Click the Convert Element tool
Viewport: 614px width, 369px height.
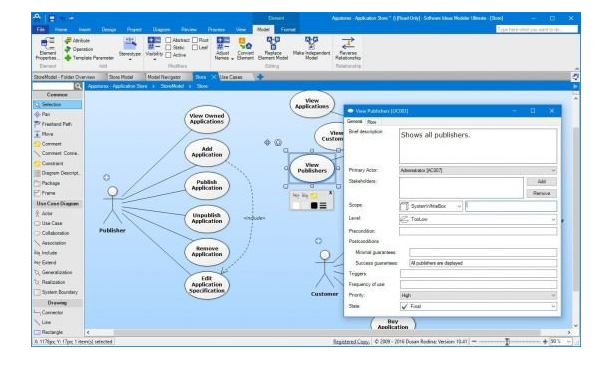click(x=246, y=49)
